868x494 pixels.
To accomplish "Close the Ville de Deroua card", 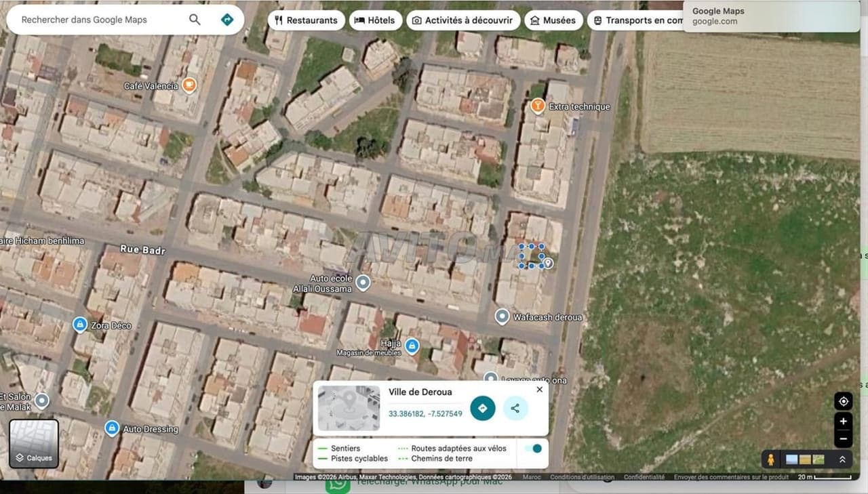I will tap(540, 389).
